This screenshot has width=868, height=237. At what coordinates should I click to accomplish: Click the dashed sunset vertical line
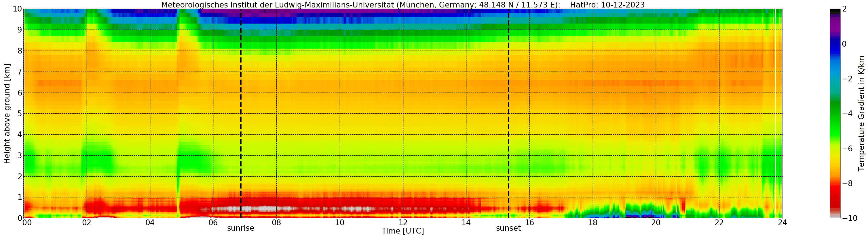508,113
